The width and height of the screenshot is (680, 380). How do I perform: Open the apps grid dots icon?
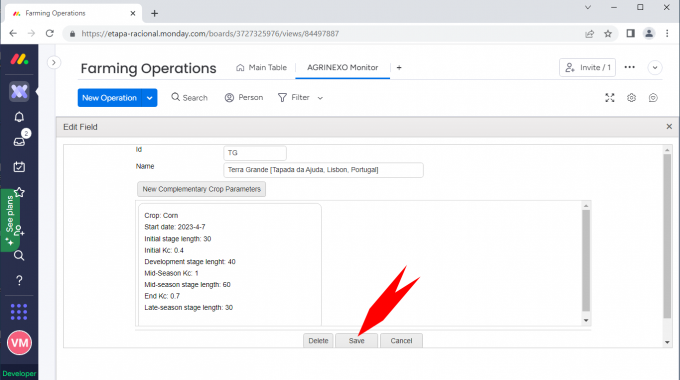click(19, 312)
